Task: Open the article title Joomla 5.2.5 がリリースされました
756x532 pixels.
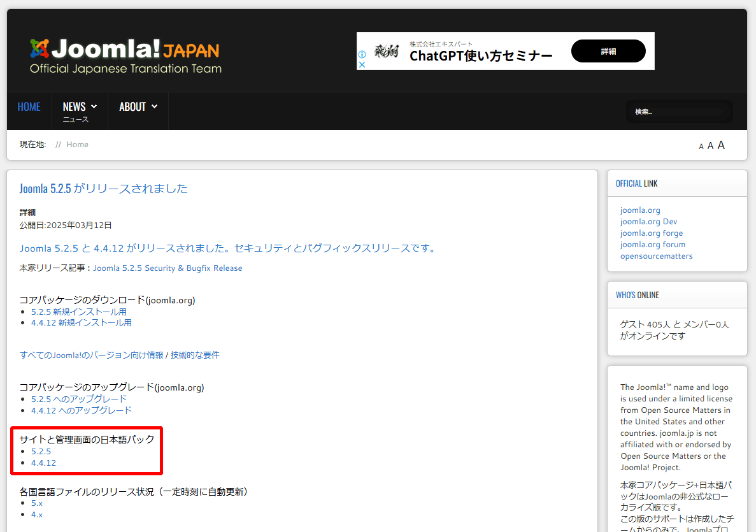Action: point(103,189)
